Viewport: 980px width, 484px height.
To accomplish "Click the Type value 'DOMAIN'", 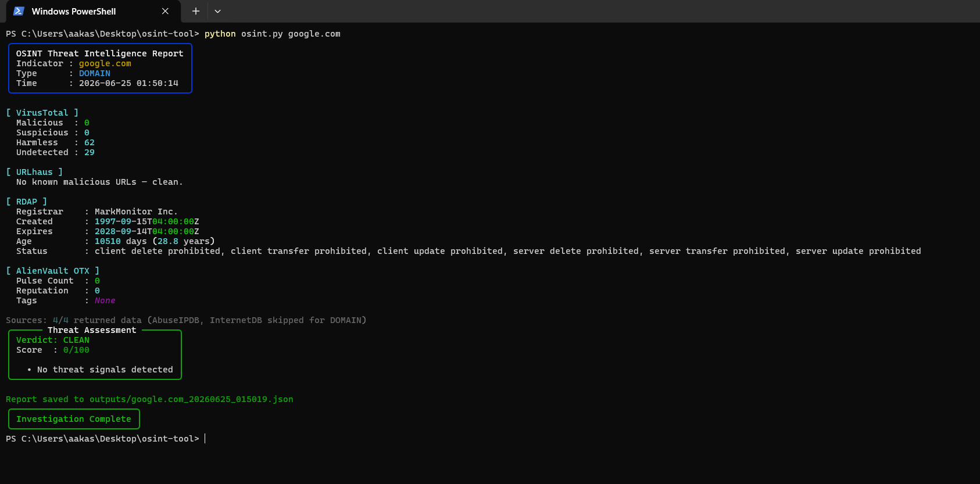I will [x=95, y=73].
